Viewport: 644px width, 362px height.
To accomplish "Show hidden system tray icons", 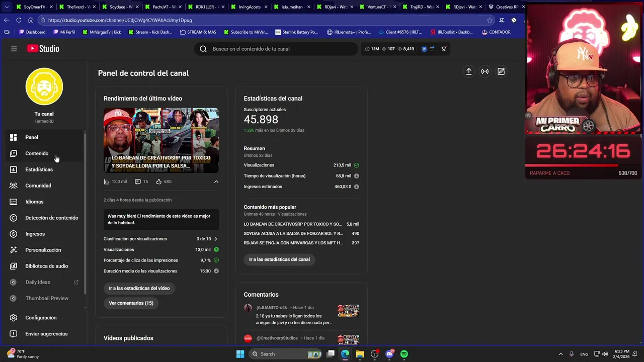I will point(560,354).
